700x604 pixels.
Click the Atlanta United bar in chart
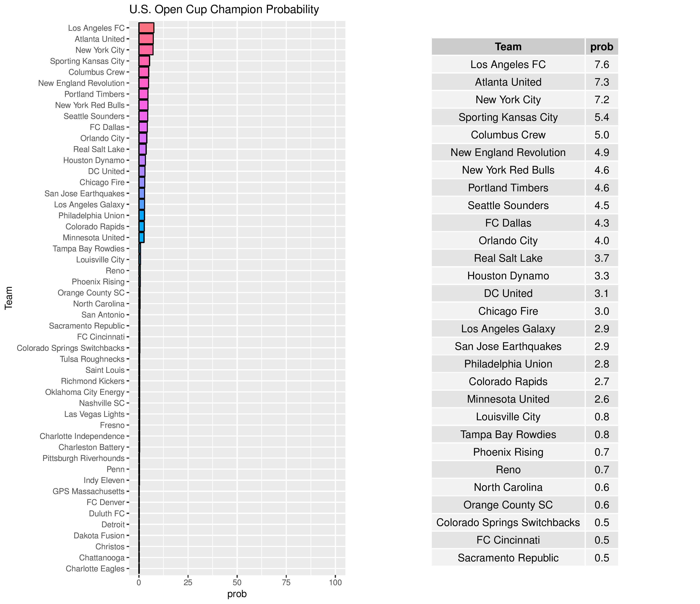(x=146, y=39)
